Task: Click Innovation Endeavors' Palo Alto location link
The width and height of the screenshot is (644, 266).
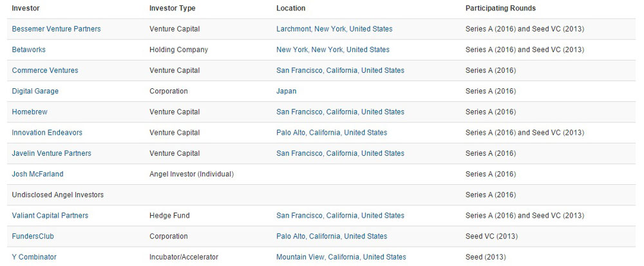Action: 332,133
